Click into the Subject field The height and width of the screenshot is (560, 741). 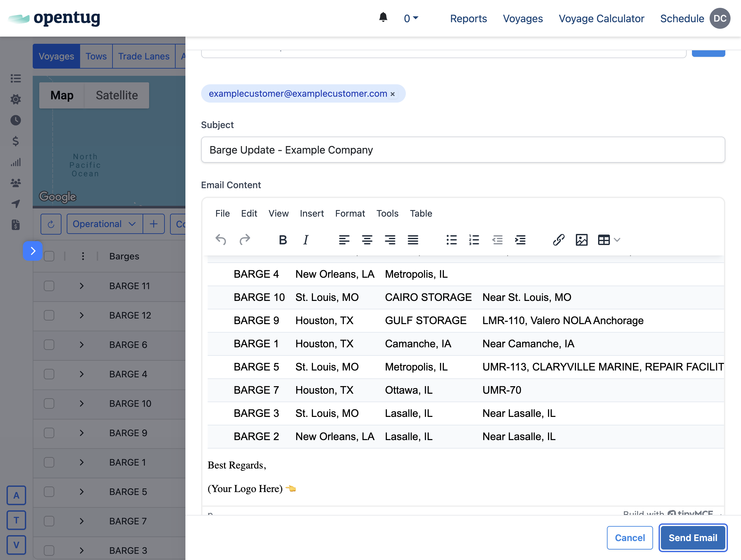point(462,150)
